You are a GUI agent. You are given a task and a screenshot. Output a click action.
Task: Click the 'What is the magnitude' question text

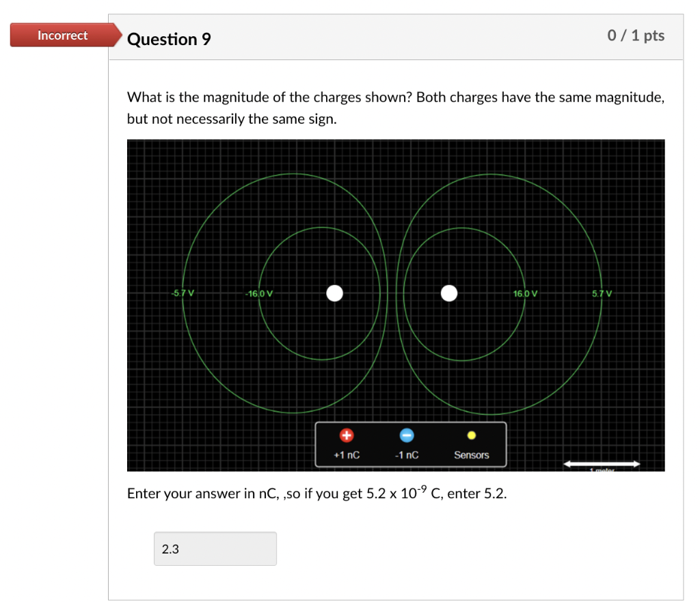pyautogui.click(x=396, y=107)
